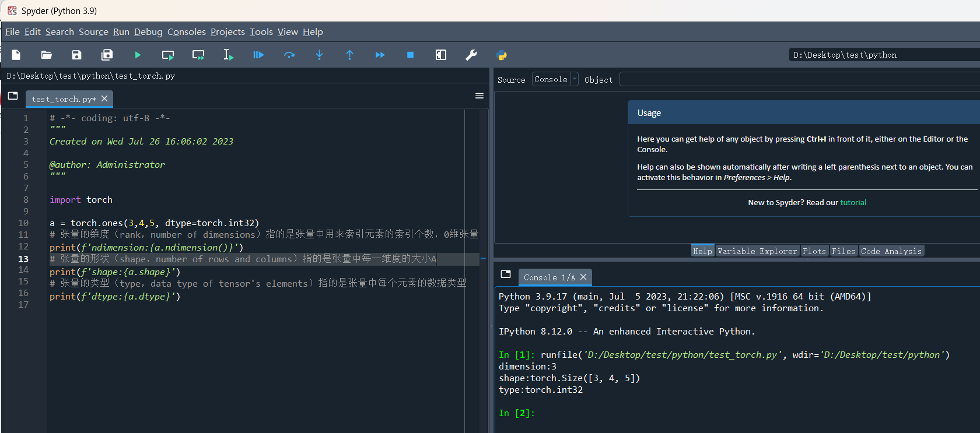This screenshot has height=433, width=980.
Task: Open the editor pane options menu
Action: click(480, 96)
